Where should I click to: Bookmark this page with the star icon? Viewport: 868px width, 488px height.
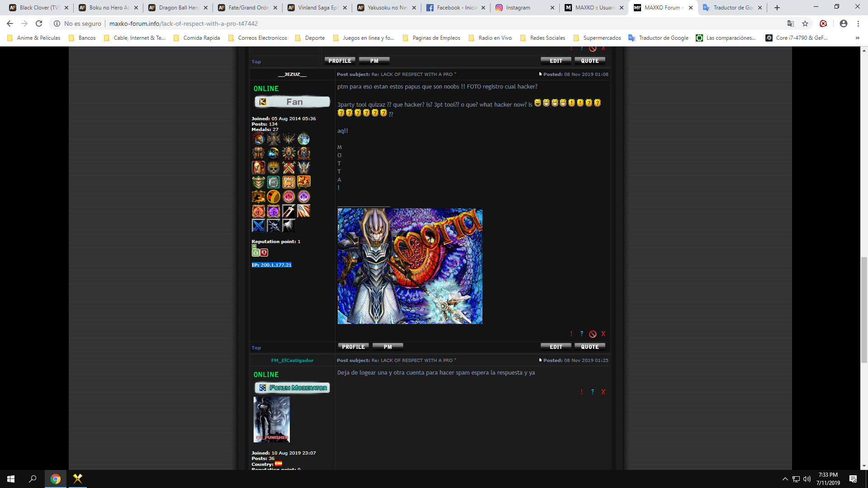click(805, 23)
